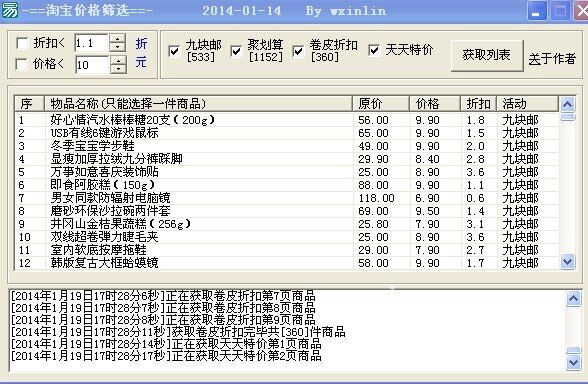Click log line 正在获取卷皮折扣第7页商品
588x384 pixels.
pyautogui.click(x=163, y=296)
